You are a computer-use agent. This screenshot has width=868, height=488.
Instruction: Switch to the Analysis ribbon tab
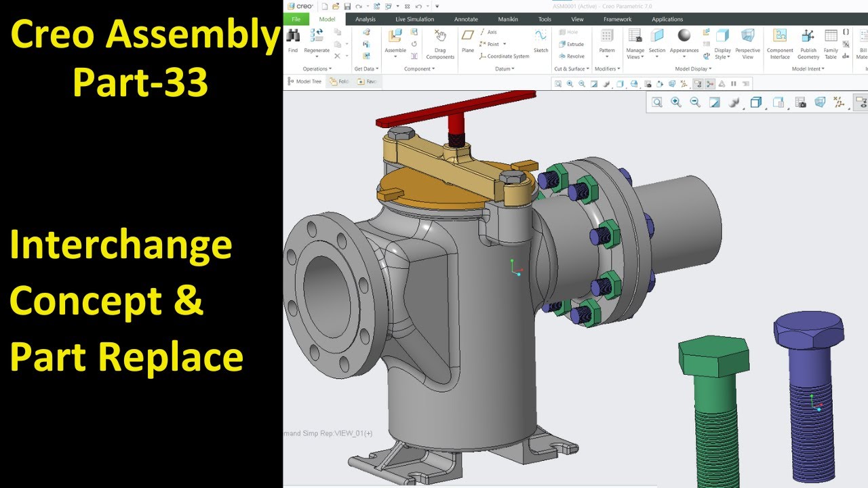click(366, 19)
